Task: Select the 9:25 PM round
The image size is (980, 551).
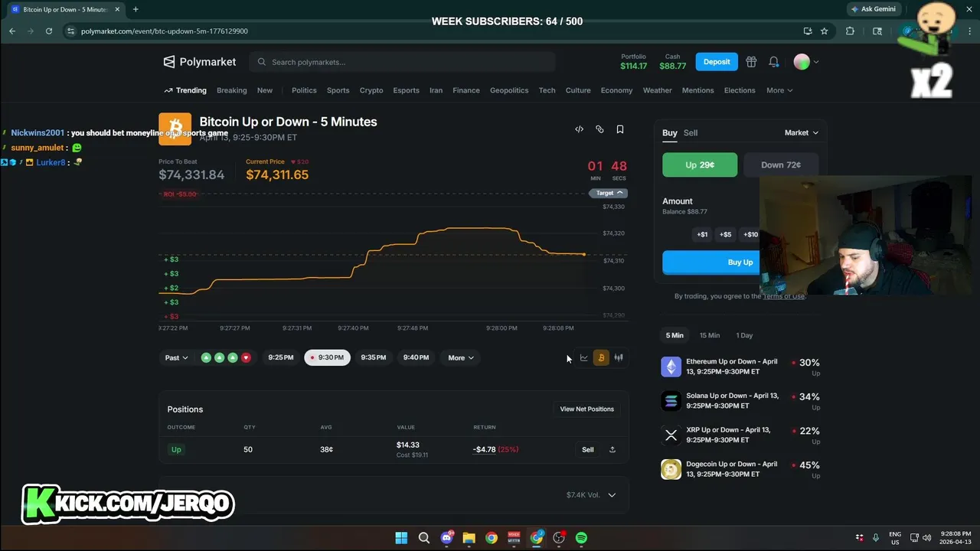Action: pyautogui.click(x=280, y=357)
